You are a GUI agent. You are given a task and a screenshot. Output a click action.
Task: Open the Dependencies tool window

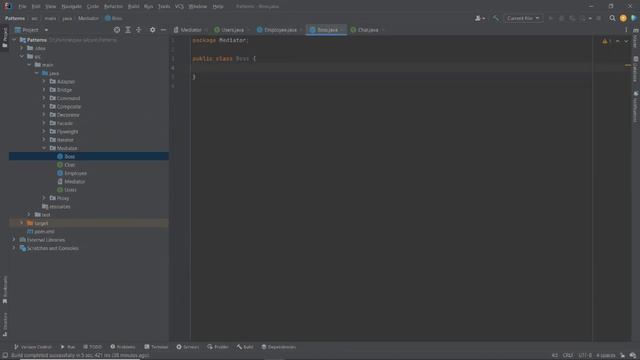coord(279,347)
